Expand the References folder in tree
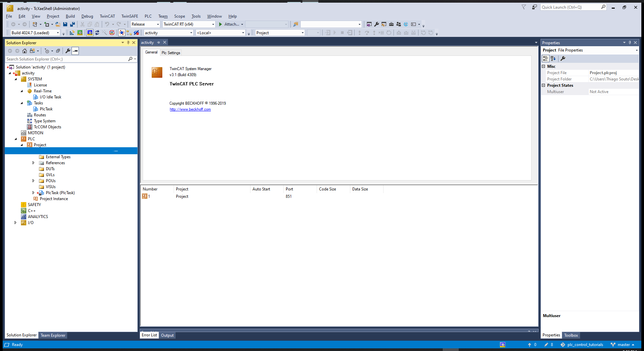 click(x=33, y=163)
